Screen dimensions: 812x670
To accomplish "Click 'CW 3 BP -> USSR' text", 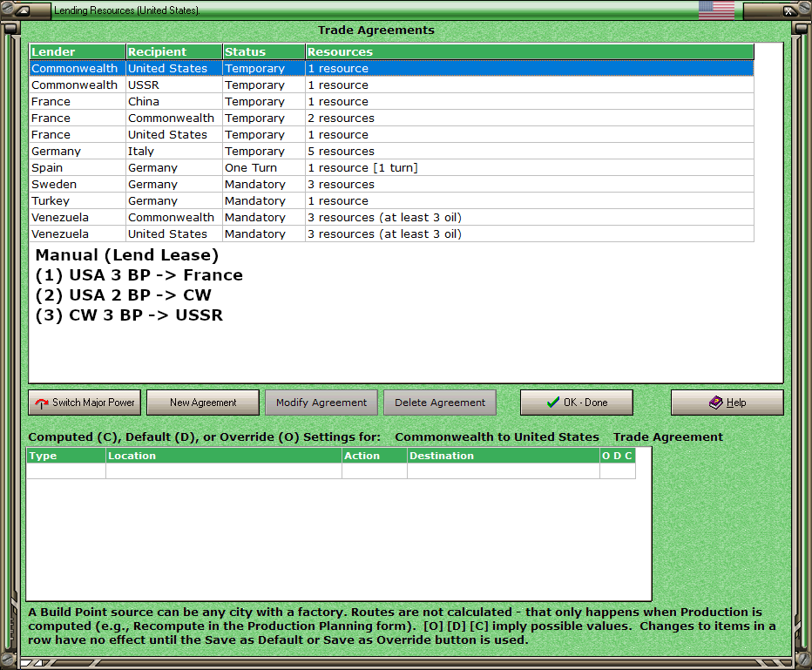I will pos(146,315).
